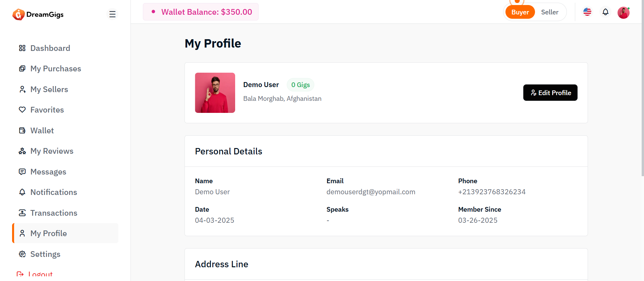Click the Favorites heart icon
This screenshot has width=644, height=281.
[x=22, y=110]
